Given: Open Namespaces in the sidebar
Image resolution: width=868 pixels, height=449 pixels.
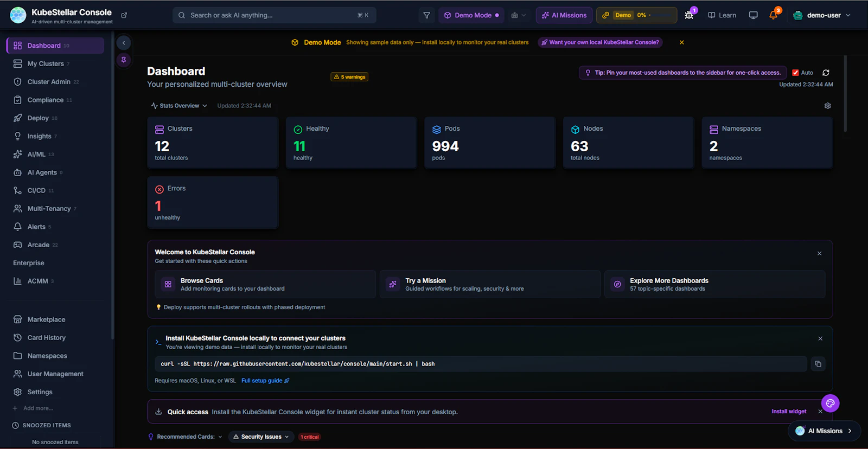Looking at the screenshot, I should [55, 356].
